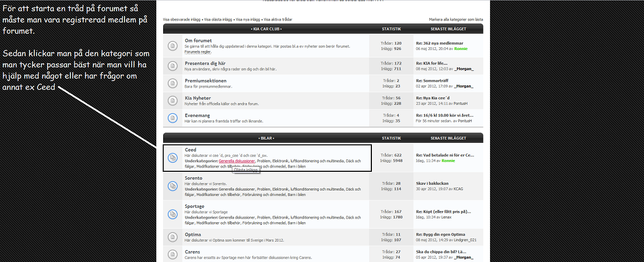Click the Kia Nyheter forum icon
Image resolution: width=644 pixels, height=262 pixels.
pyautogui.click(x=172, y=100)
